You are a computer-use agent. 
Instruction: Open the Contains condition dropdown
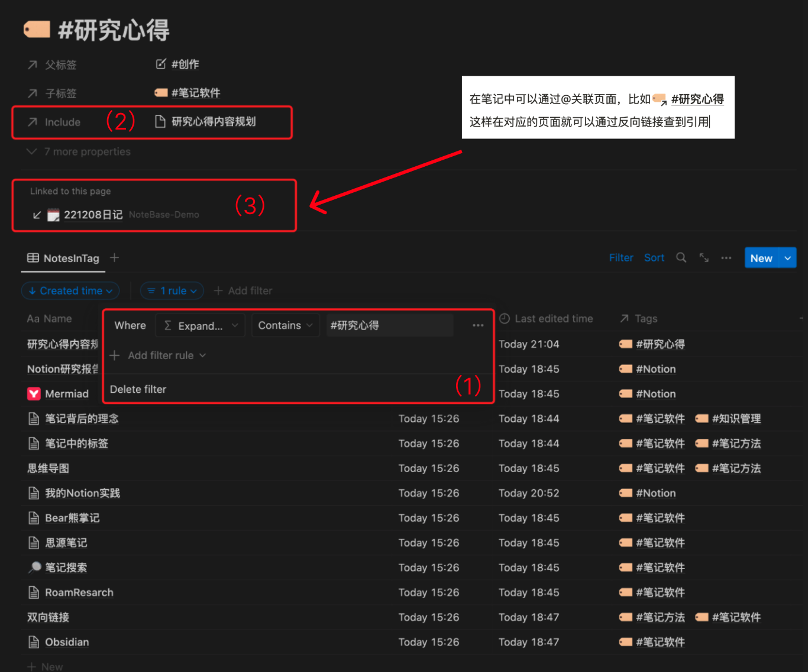(286, 325)
